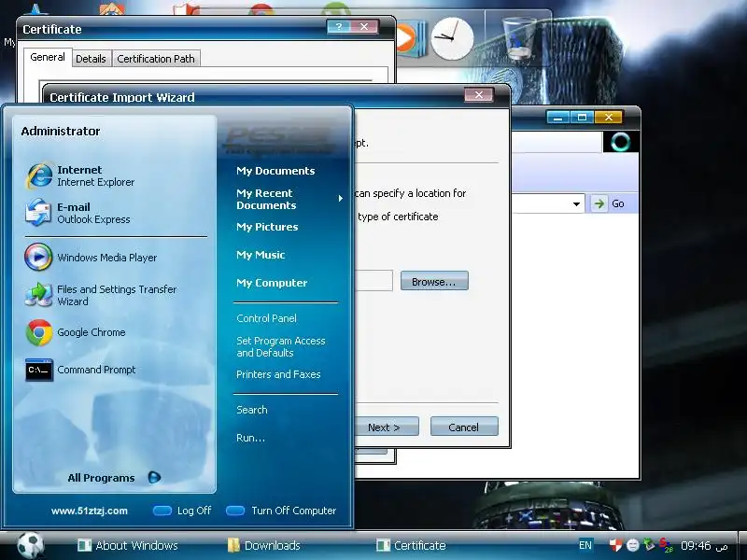Viewport: 747px width, 560px height.
Task: Open the address bar dropdown arrow
Action: [576, 203]
